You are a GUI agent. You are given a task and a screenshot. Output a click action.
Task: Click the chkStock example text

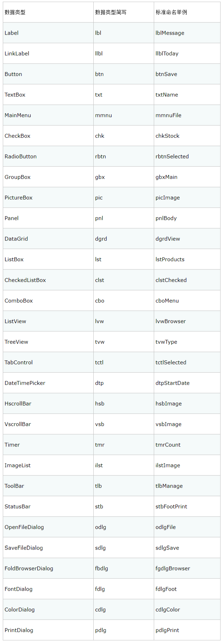click(167, 136)
